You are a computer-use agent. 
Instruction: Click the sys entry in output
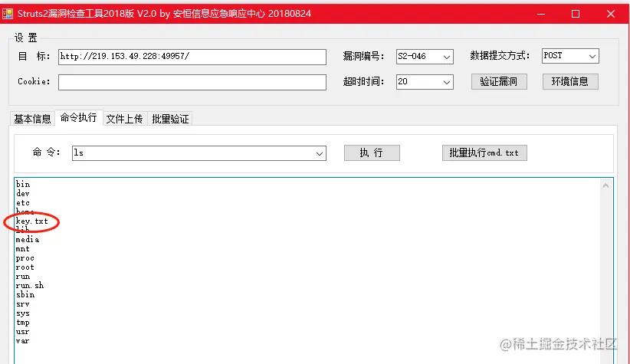(x=23, y=313)
